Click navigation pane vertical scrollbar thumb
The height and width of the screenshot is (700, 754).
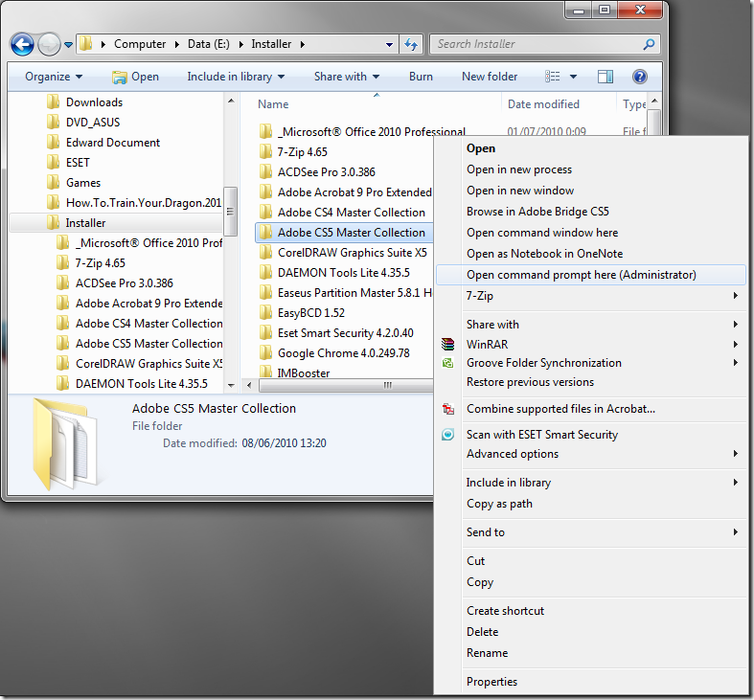(x=230, y=211)
